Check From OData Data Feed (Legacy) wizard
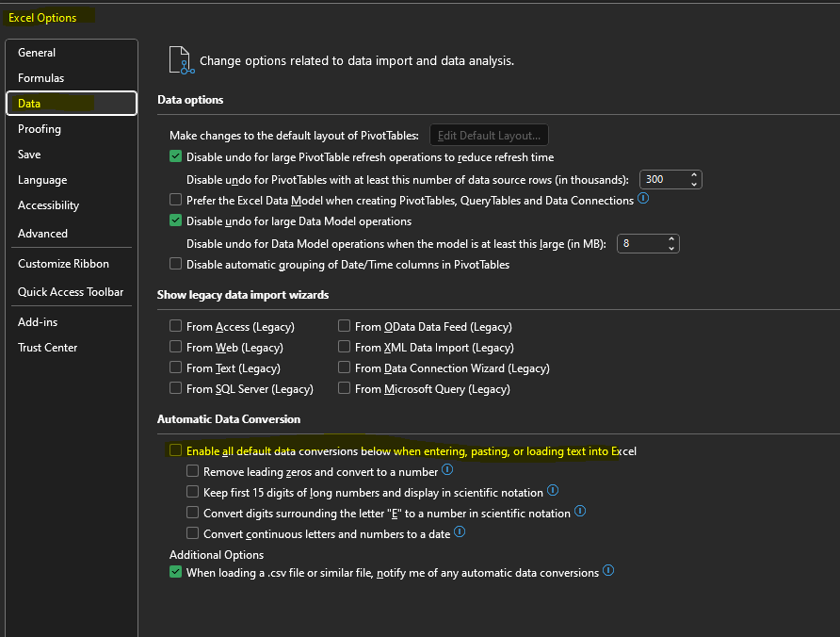This screenshot has width=840, height=637. [344, 326]
